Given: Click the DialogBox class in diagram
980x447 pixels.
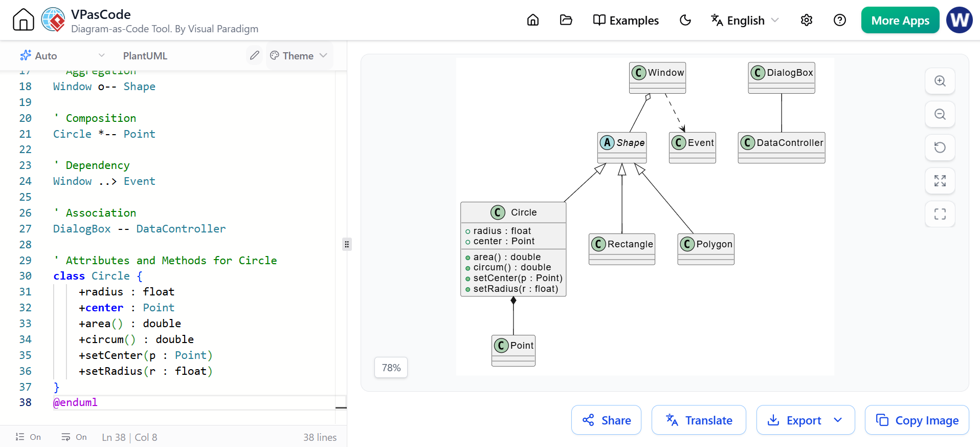Looking at the screenshot, I should [782, 78].
